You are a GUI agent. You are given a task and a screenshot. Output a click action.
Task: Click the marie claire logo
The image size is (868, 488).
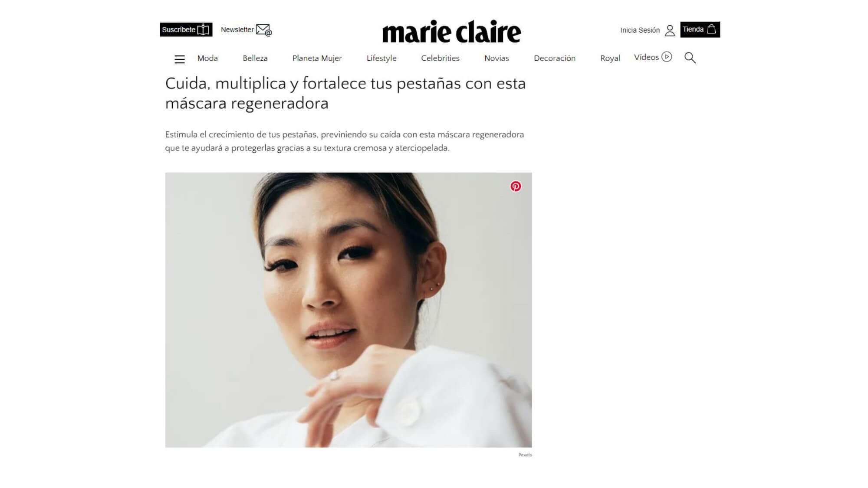click(x=451, y=31)
